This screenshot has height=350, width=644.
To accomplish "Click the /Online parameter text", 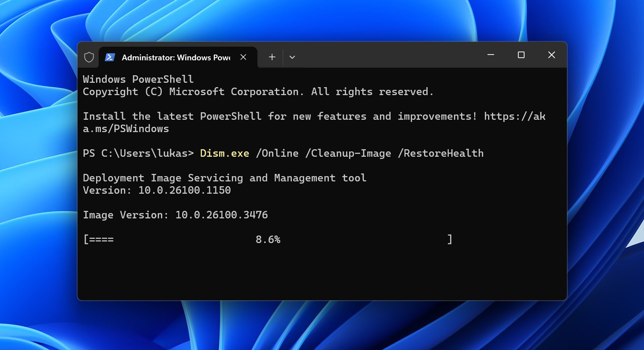I will click(277, 153).
